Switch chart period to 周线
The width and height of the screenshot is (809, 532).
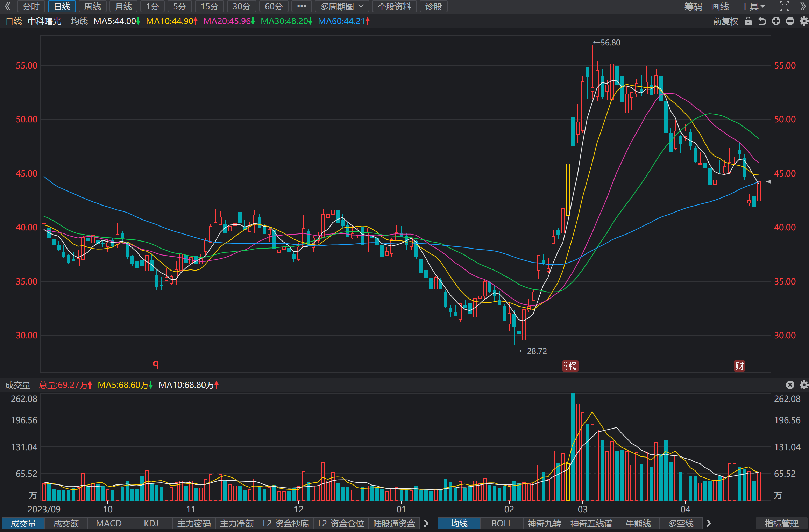[93, 6]
